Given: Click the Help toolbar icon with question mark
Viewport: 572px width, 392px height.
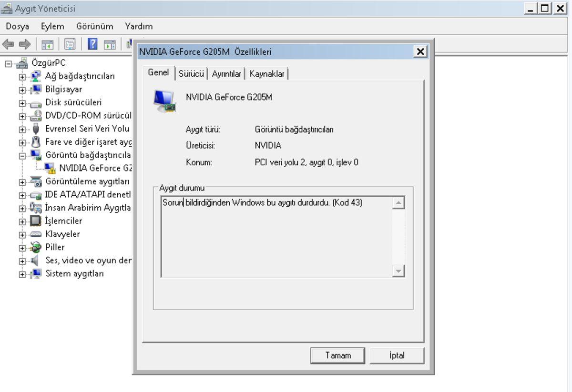Looking at the screenshot, I should point(93,44).
